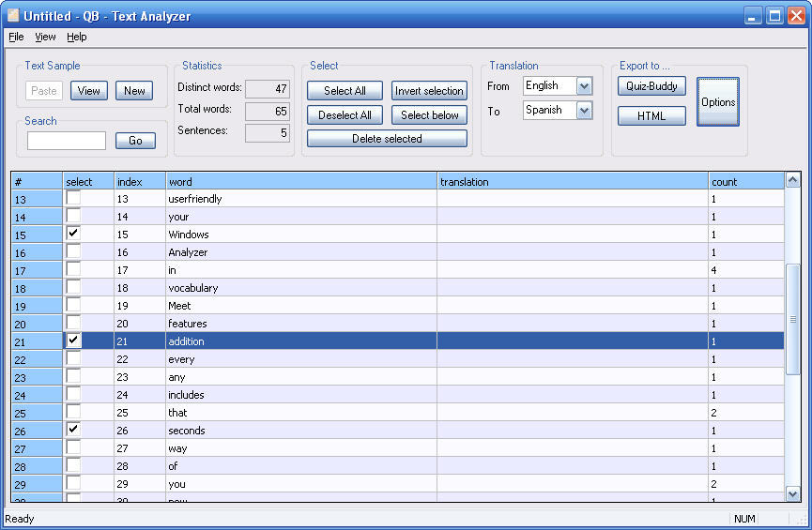Check the select box for vocabulary

[x=73, y=287]
